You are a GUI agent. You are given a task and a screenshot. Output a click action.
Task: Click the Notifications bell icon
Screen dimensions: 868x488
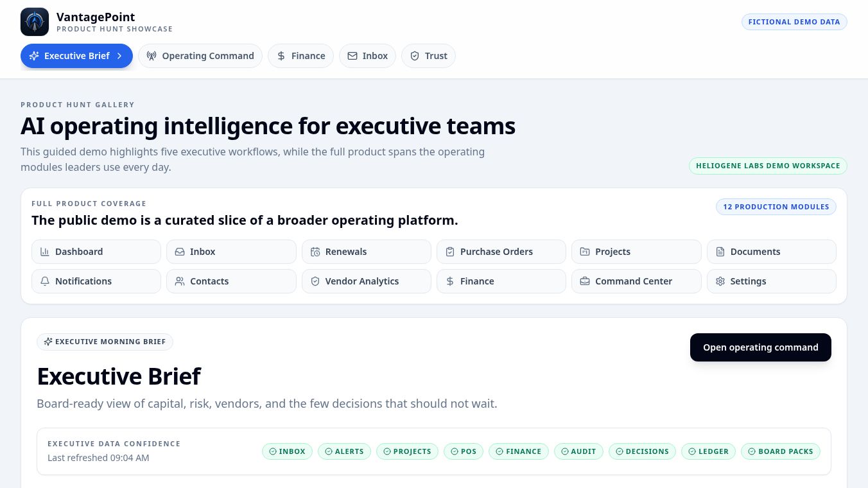pos(45,281)
